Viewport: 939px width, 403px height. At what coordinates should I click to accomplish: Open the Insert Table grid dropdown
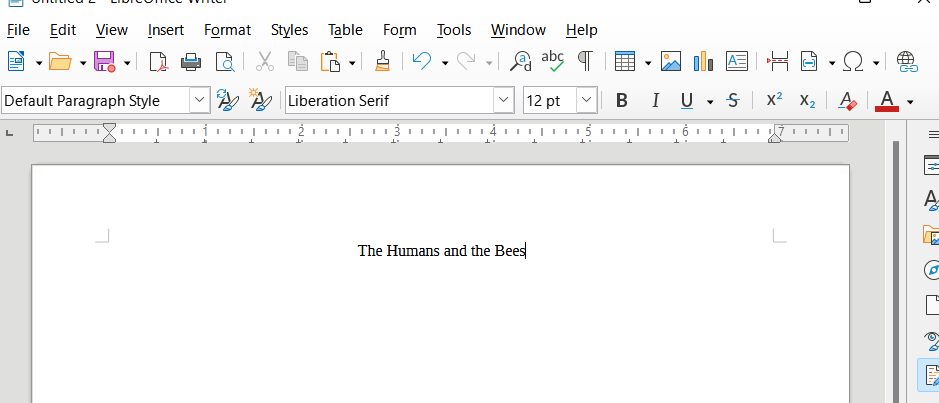point(648,62)
